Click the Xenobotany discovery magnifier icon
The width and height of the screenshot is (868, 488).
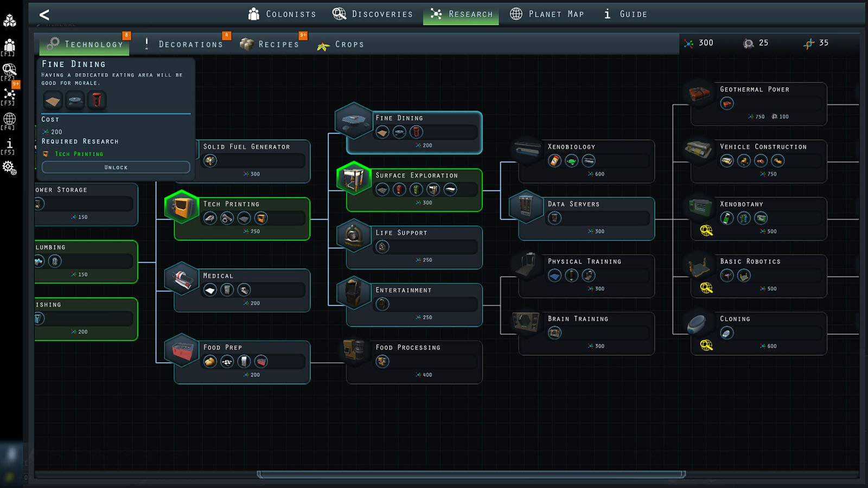pos(706,230)
